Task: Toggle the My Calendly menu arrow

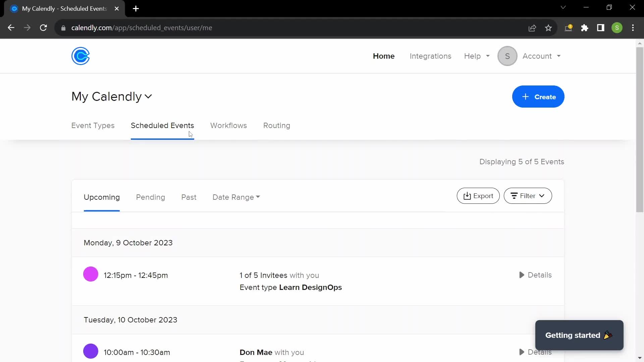Action: click(149, 96)
